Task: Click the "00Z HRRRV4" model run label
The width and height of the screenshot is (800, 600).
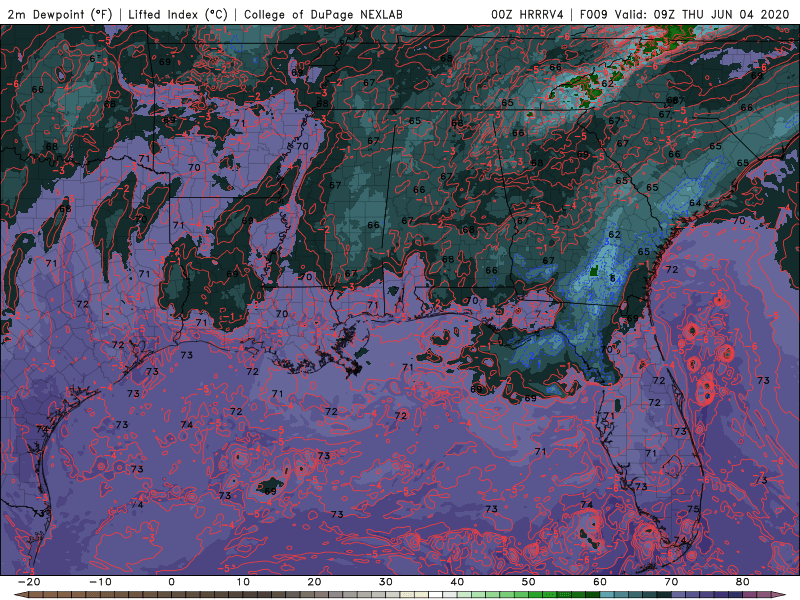Action: [527, 14]
